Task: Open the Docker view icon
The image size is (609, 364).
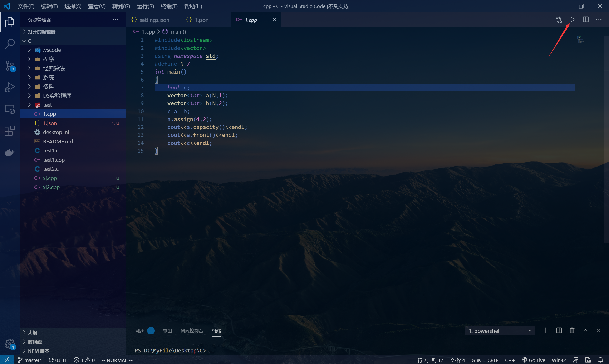Action: (10, 152)
